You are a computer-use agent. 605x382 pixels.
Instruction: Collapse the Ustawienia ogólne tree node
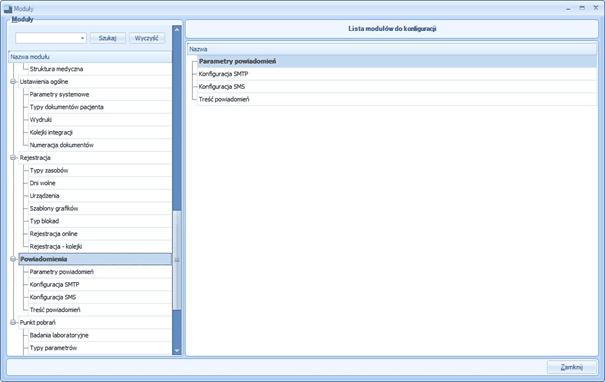pyautogui.click(x=13, y=81)
